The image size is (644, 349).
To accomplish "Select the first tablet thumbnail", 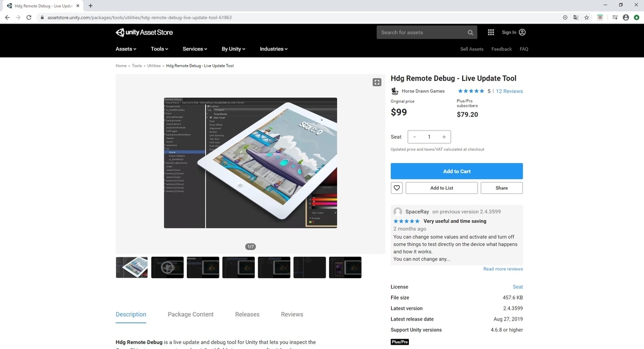I will tap(132, 267).
